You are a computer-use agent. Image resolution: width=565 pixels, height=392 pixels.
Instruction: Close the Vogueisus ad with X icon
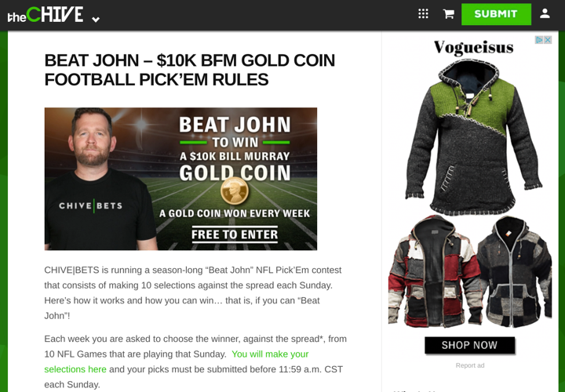[548, 40]
